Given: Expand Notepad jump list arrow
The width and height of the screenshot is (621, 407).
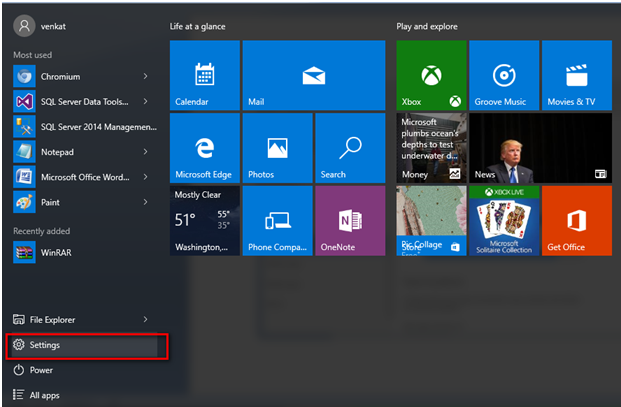Looking at the screenshot, I should 145,152.
